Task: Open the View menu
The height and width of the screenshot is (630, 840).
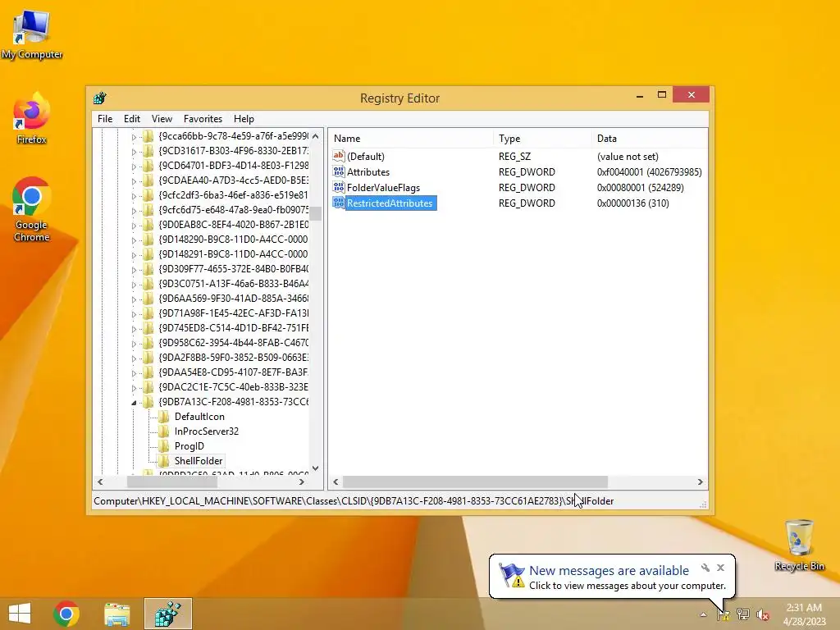Action: click(x=162, y=119)
